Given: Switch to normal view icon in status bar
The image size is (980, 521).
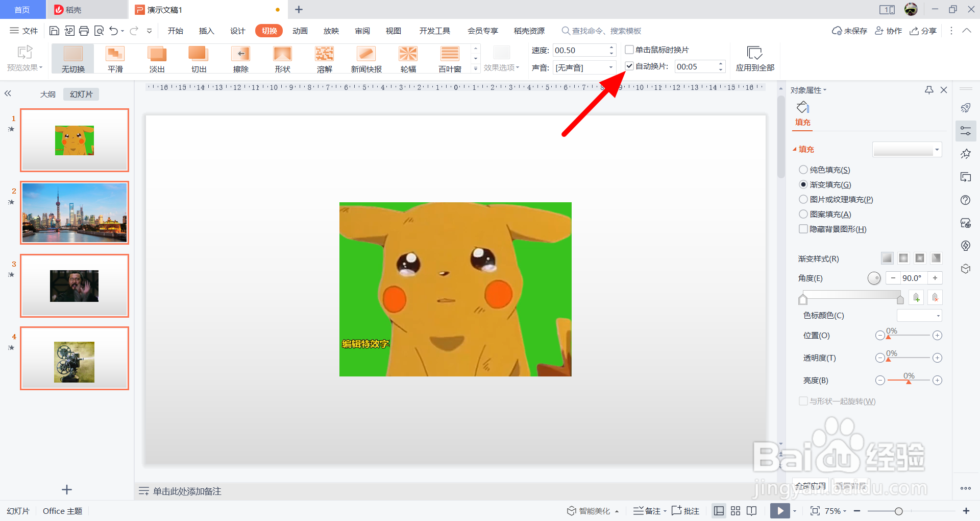Looking at the screenshot, I should click(719, 511).
